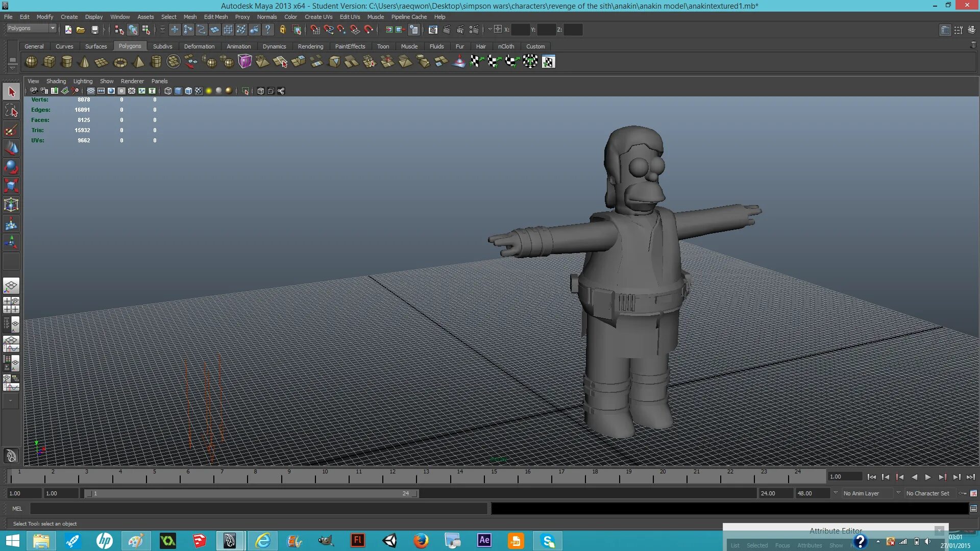Switch to the Deformation shelf tab
Viewport: 980px width, 551px height.
(x=199, y=46)
